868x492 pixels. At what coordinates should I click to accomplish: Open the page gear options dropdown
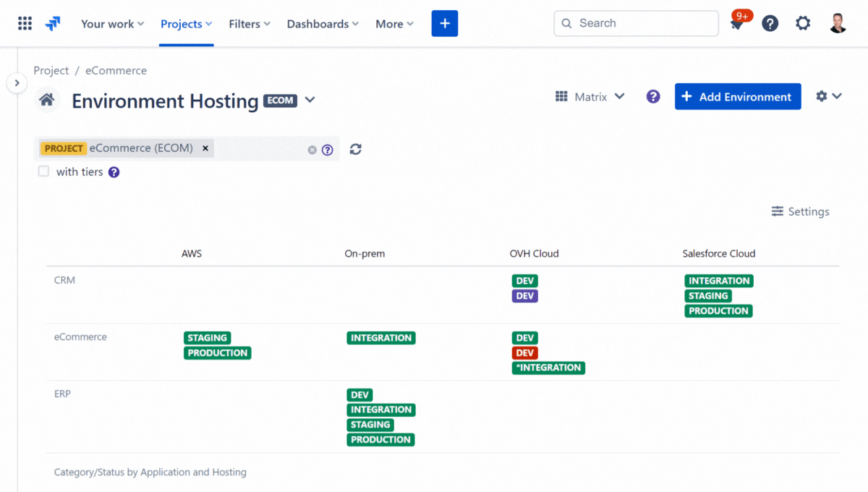pos(828,96)
